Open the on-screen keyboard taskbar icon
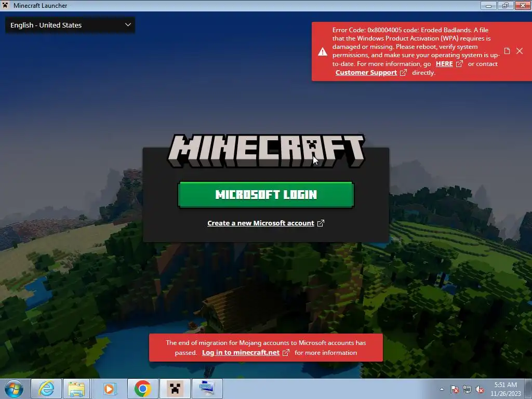This screenshot has height=399, width=532. (207, 389)
